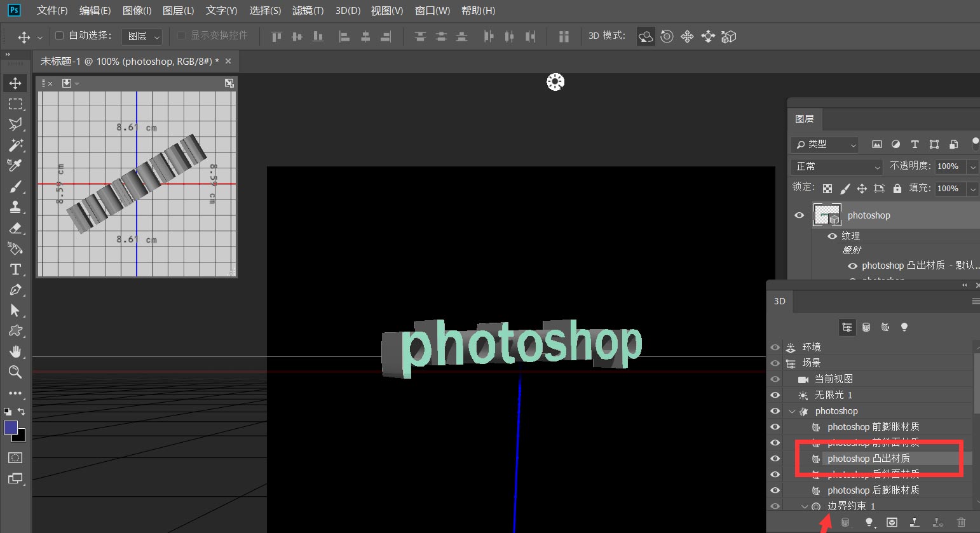Select the Brush tool
Viewport: 980px width, 533px height.
[15, 186]
